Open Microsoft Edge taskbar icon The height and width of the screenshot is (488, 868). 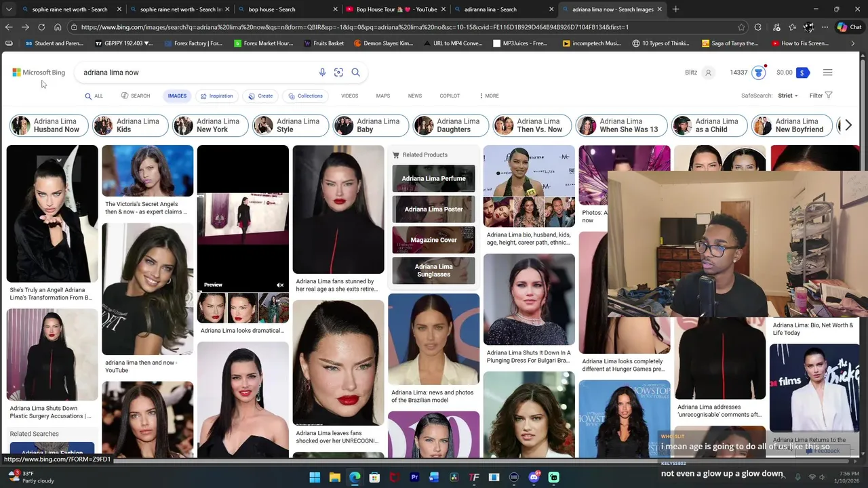tap(355, 477)
